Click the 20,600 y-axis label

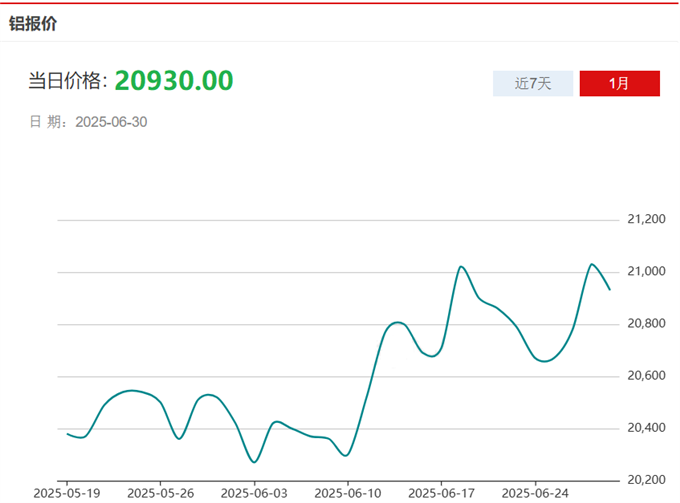click(645, 376)
